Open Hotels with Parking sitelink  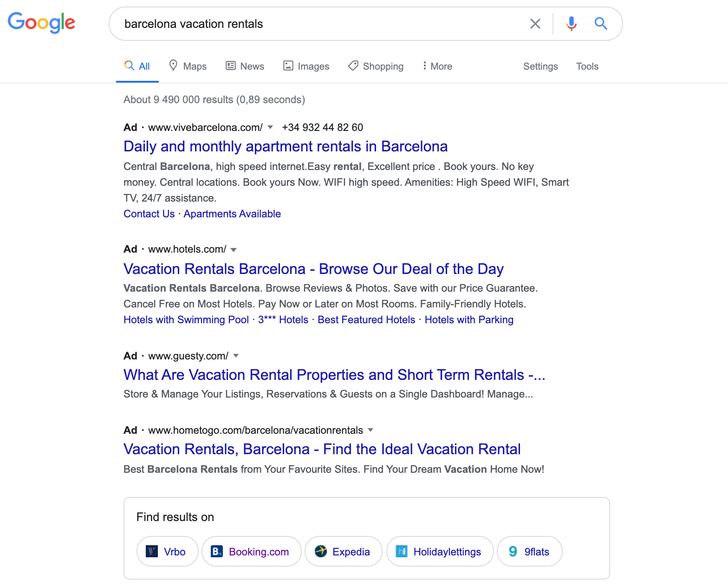(x=469, y=320)
